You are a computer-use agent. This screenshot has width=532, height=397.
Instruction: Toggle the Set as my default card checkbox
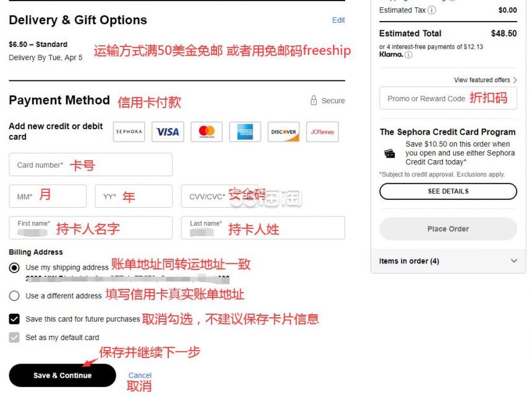click(x=14, y=338)
